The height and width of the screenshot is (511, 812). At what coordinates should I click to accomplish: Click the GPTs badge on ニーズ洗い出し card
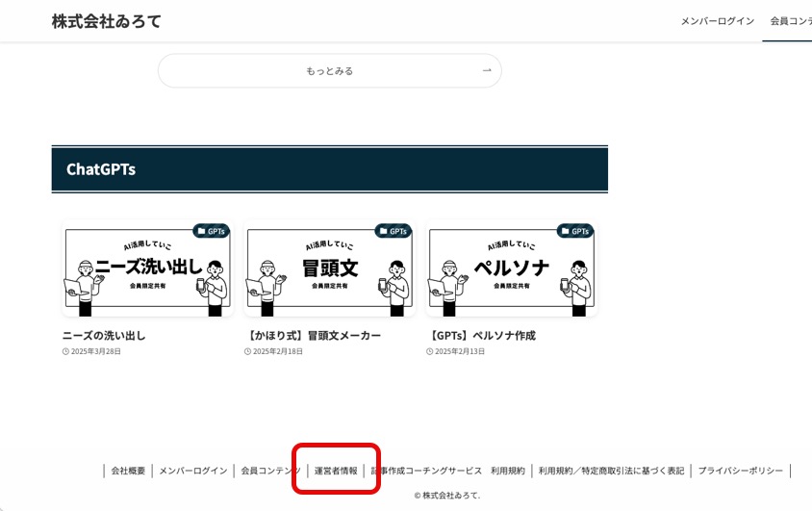pos(211,231)
